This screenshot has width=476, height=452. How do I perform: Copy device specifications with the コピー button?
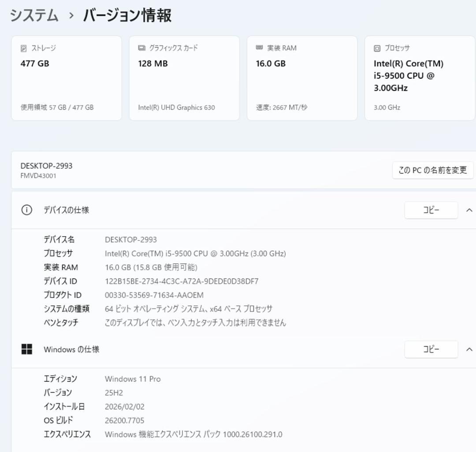(431, 210)
